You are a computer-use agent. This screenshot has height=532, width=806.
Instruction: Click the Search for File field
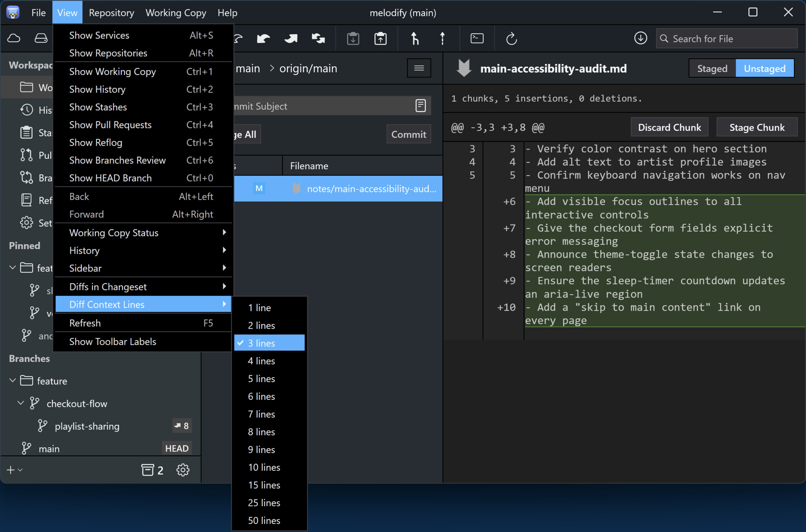click(727, 39)
